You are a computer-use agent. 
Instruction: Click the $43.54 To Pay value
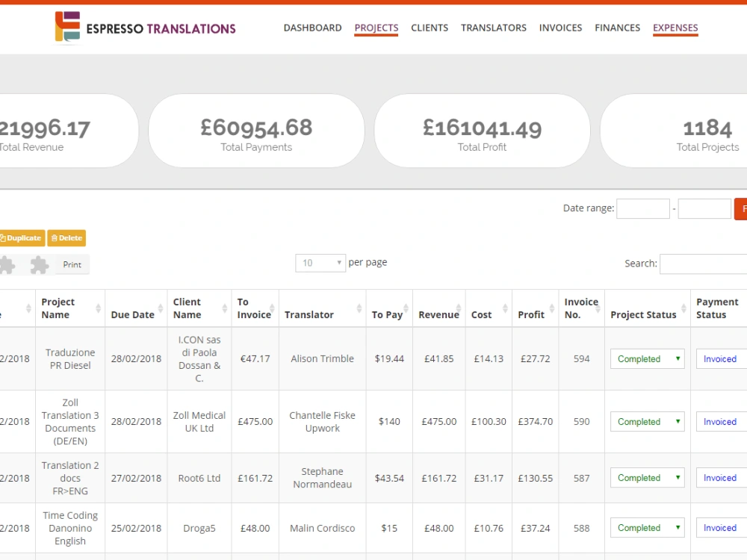coord(389,478)
